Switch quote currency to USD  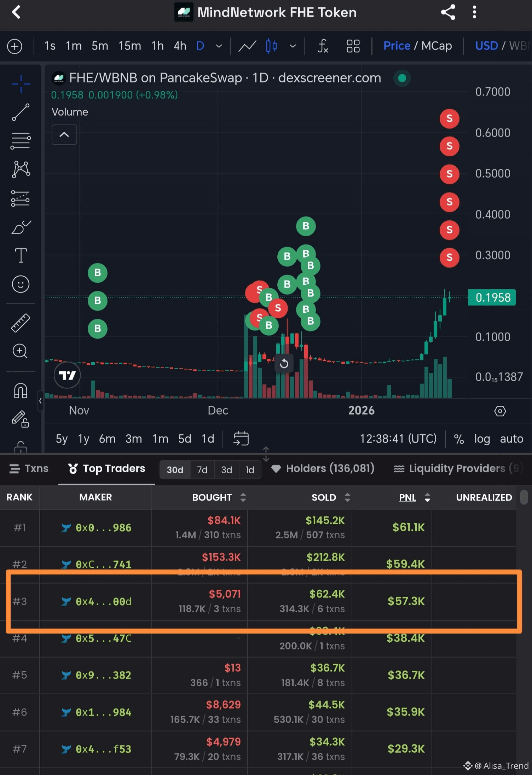[x=486, y=46]
